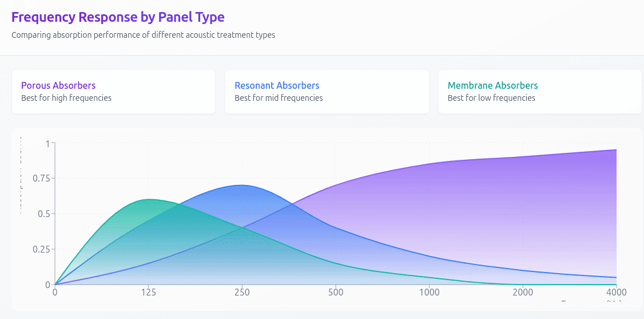Click the 125 x-axis label
Image resolution: width=644 pixels, height=319 pixels.
[149, 293]
